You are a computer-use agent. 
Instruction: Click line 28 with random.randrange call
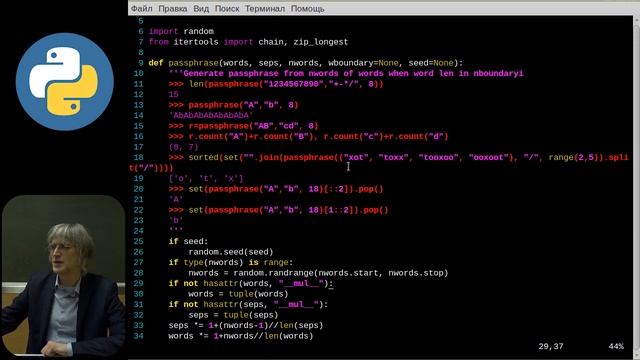318,273
